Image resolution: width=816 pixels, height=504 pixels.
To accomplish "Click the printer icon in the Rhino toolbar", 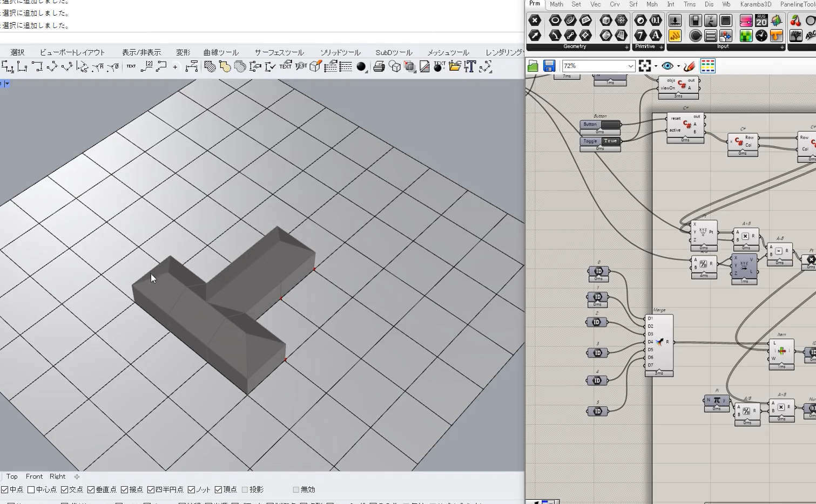I will [379, 67].
